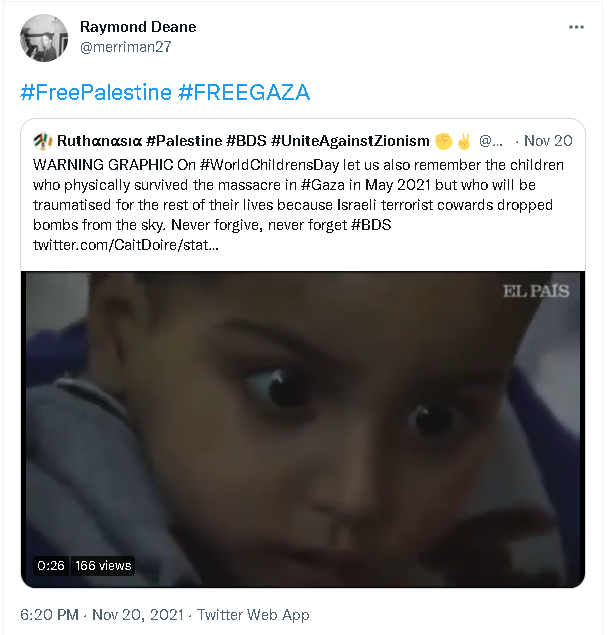Click the 166 views label

click(103, 565)
